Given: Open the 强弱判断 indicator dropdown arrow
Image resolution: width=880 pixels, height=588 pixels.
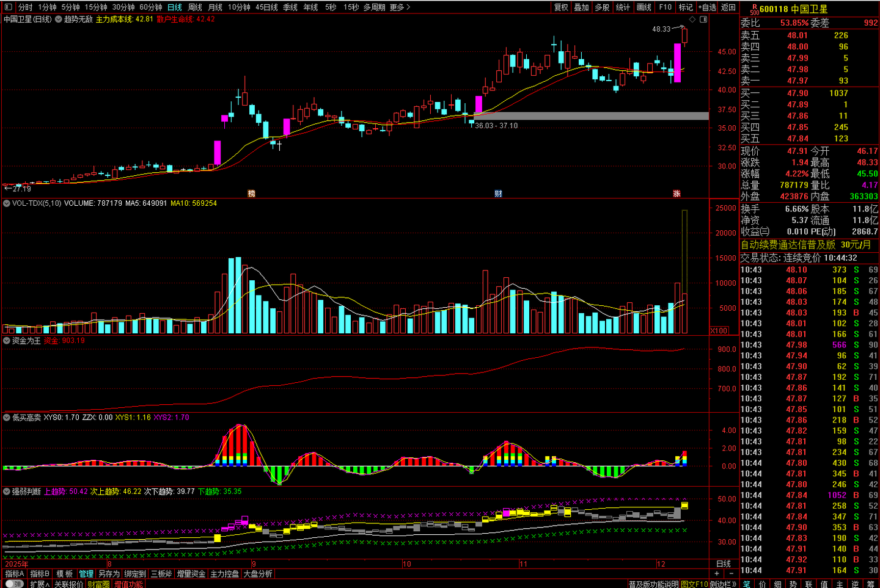Looking at the screenshot, I should click(7, 492).
